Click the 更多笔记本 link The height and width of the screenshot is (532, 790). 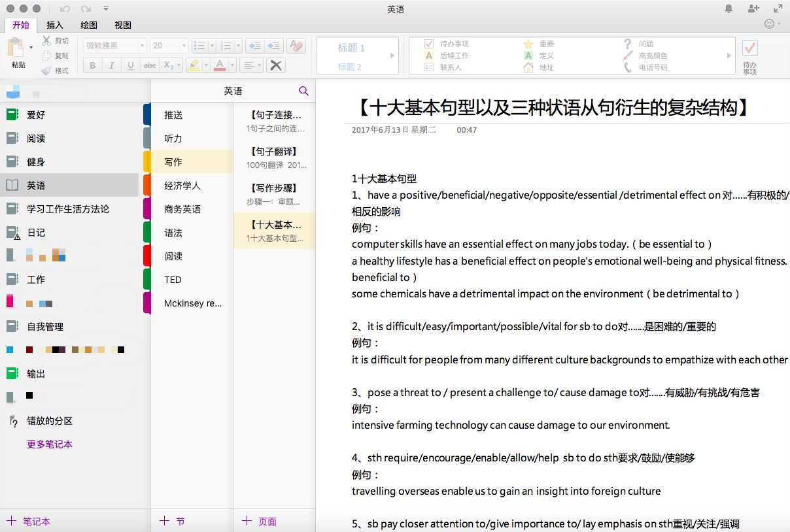[x=50, y=444]
